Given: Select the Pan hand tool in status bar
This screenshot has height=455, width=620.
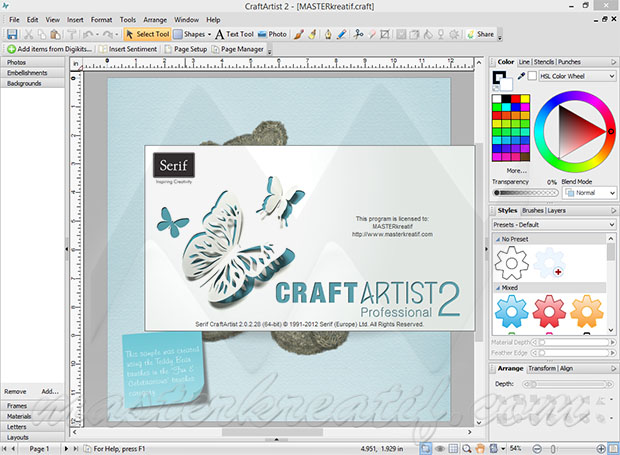Looking at the screenshot, I should coord(480,449).
